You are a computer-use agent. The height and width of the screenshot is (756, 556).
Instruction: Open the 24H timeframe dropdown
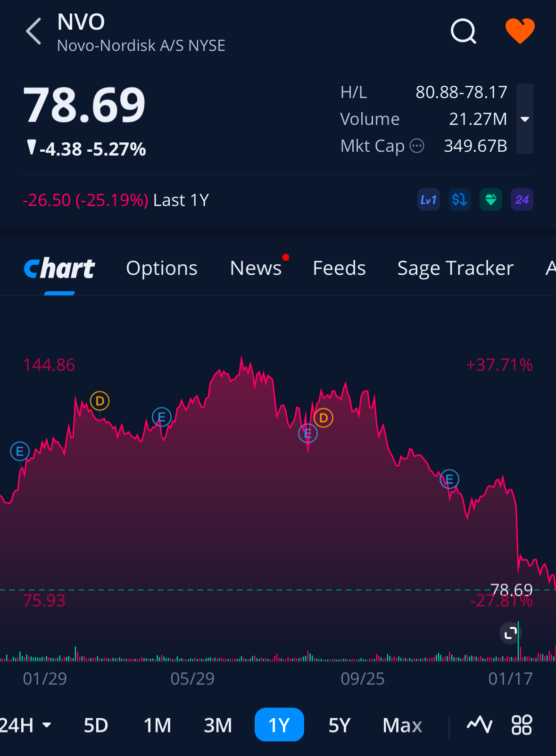(25, 725)
